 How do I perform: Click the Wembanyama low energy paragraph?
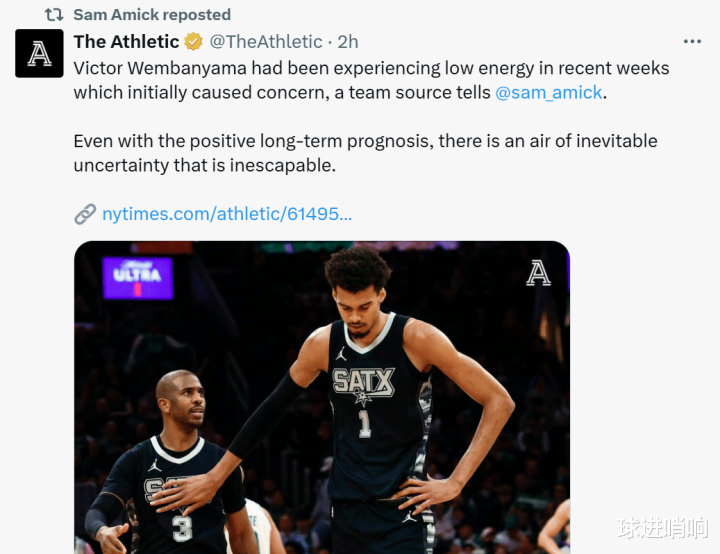(371, 80)
